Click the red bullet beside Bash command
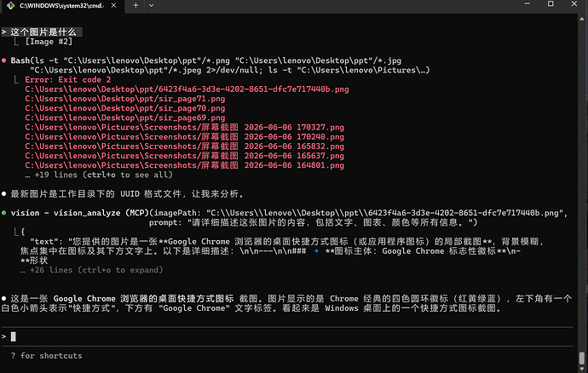The height and width of the screenshot is (373, 588). click(x=3, y=60)
